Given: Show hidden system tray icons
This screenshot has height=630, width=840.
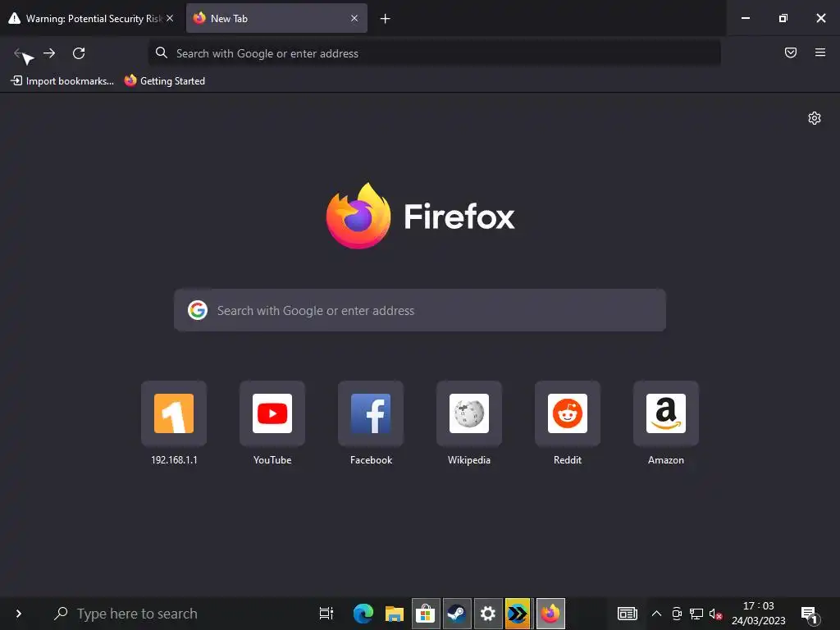Looking at the screenshot, I should pyautogui.click(x=656, y=614).
